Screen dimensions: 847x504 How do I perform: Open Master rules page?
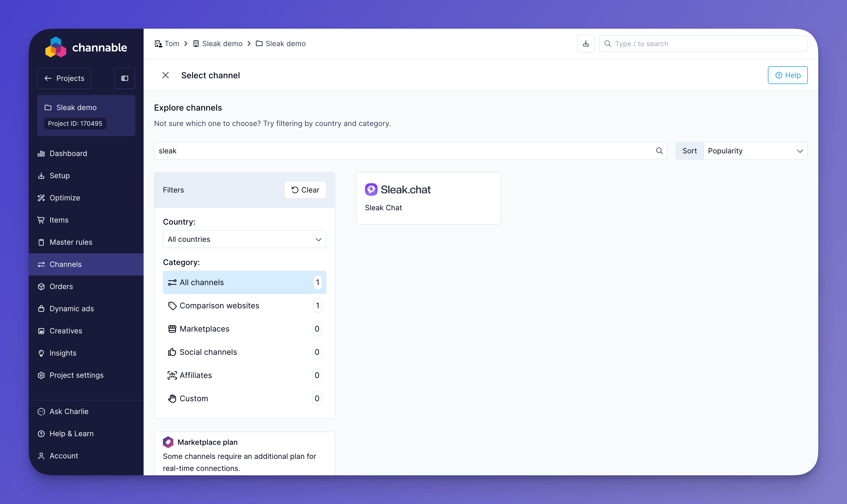[x=86, y=242]
